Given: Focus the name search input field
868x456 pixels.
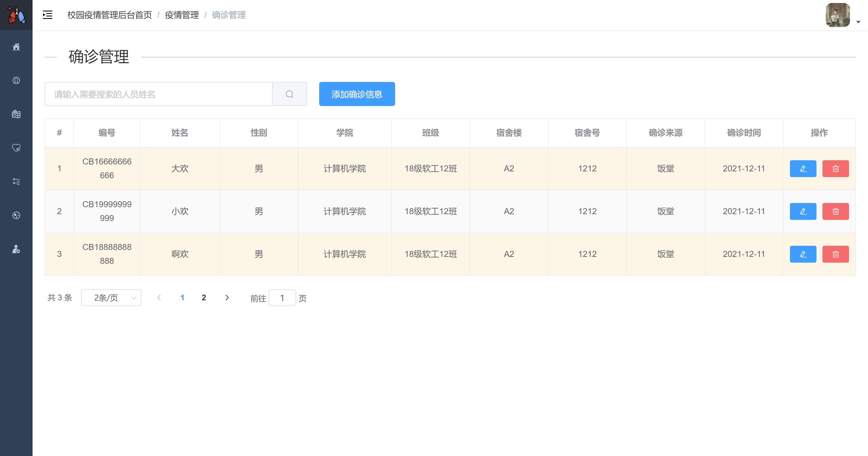Looking at the screenshot, I should pos(158,94).
